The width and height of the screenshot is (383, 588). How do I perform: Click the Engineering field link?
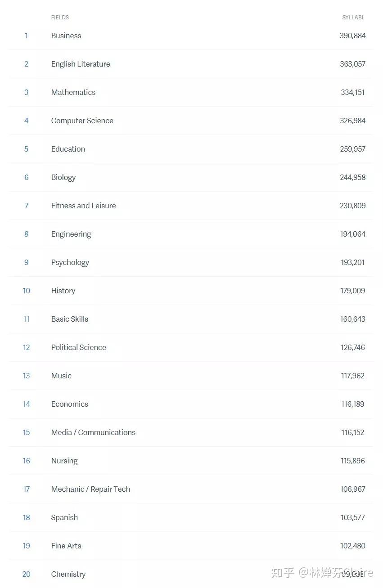71,234
